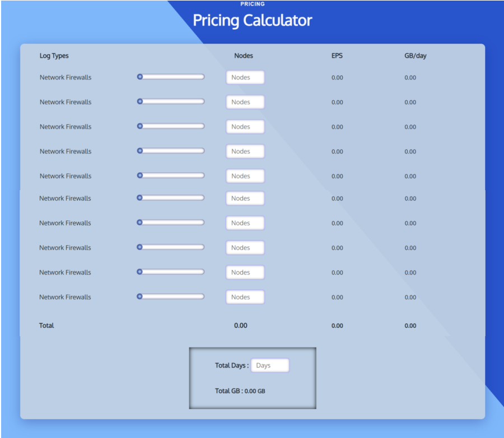
Task: Select the third Network Firewalls slider
Action: point(139,126)
